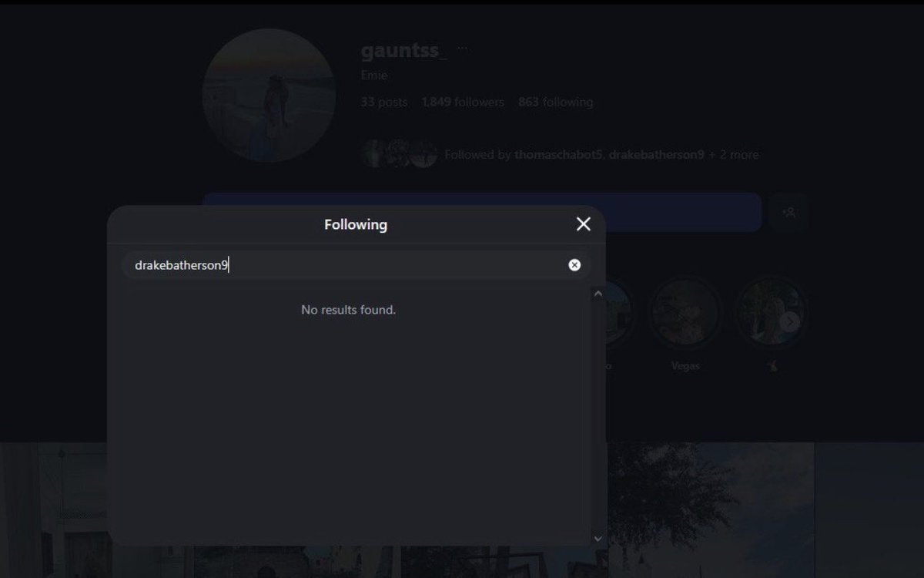Advance highlights with the right arrow
This screenshot has height=578, width=924.
pos(790,321)
